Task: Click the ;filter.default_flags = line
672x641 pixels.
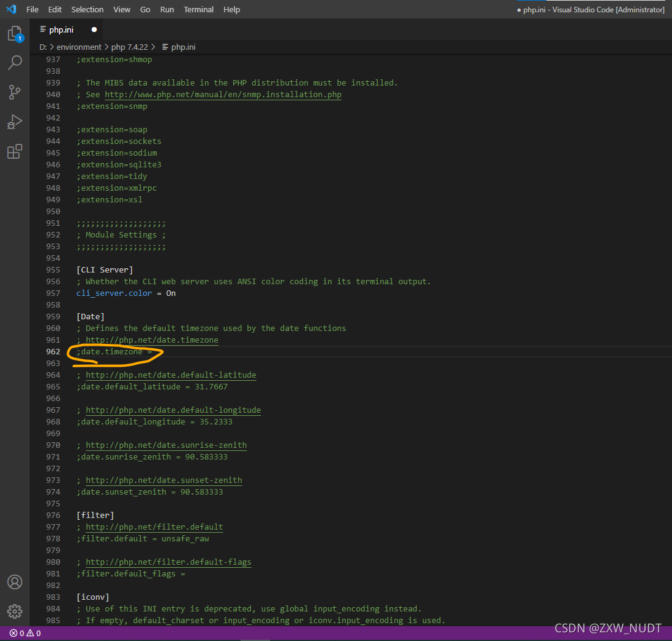Action: 130,574
